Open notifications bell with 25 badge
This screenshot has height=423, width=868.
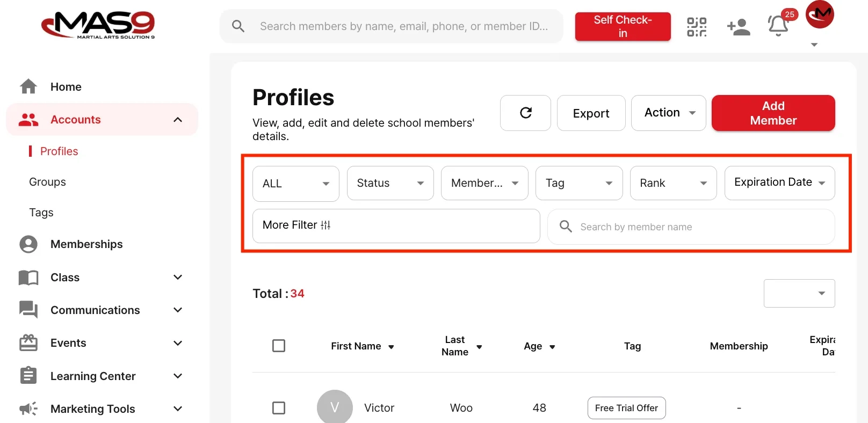click(778, 25)
